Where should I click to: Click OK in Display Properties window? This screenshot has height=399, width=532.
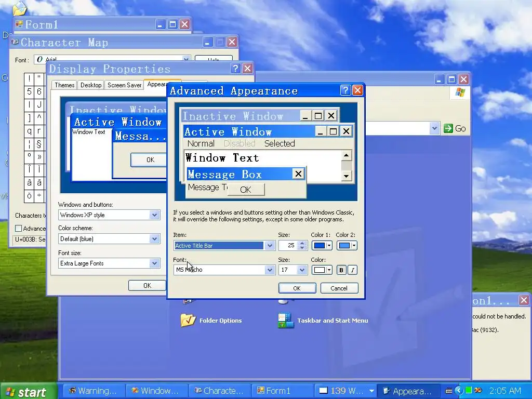click(x=147, y=285)
